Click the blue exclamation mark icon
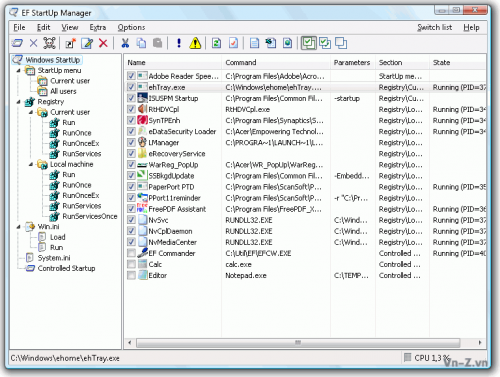This screenshot has width=500, height=377. click(x=179, y=43)
